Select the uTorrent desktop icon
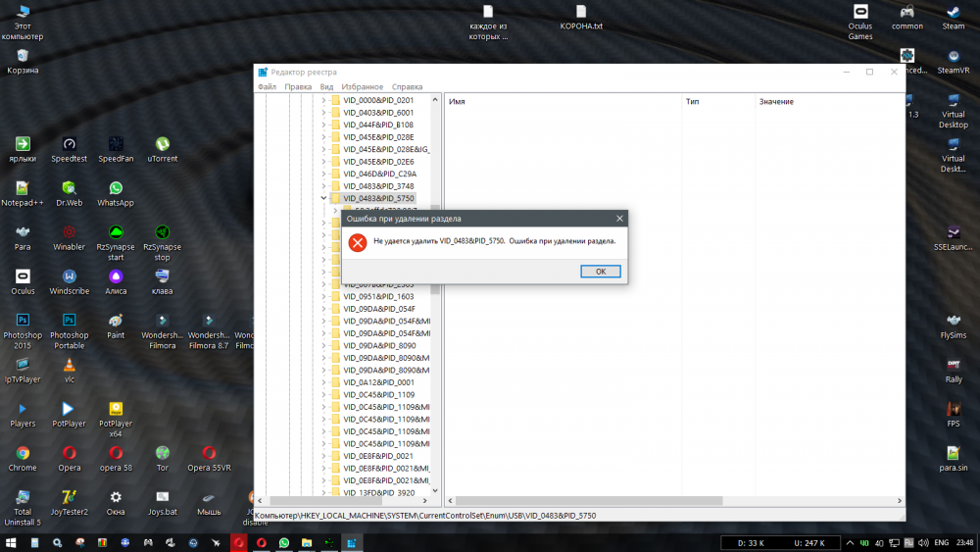This screenshot has width=980, height=552. (x=163, y=150)
